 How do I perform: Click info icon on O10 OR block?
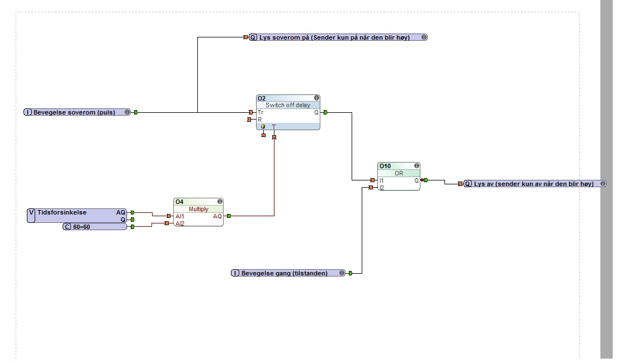416,166
